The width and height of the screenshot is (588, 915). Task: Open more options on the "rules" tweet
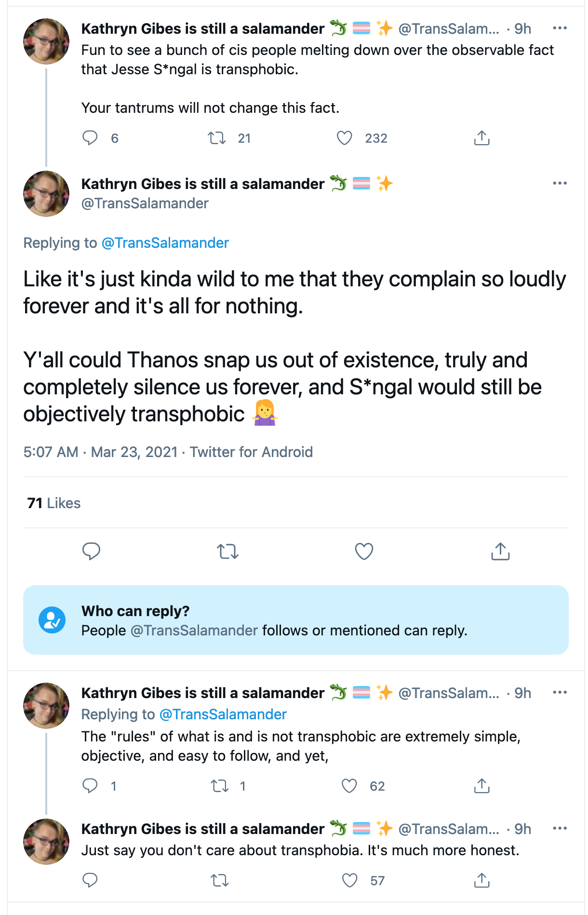(x=560, y=692)
